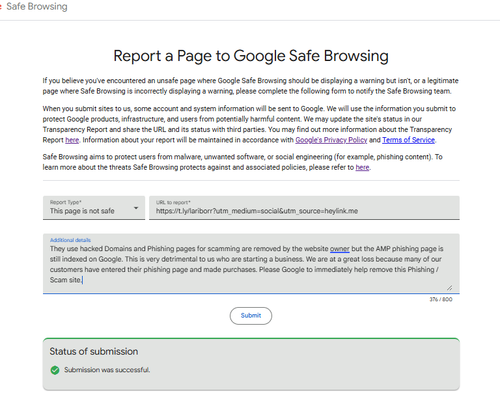Click the 'Report a Page to Google Safe Browsing' heading
Image resolution: width=500 pixels, height=400 pixels.
tap(251, 56)
